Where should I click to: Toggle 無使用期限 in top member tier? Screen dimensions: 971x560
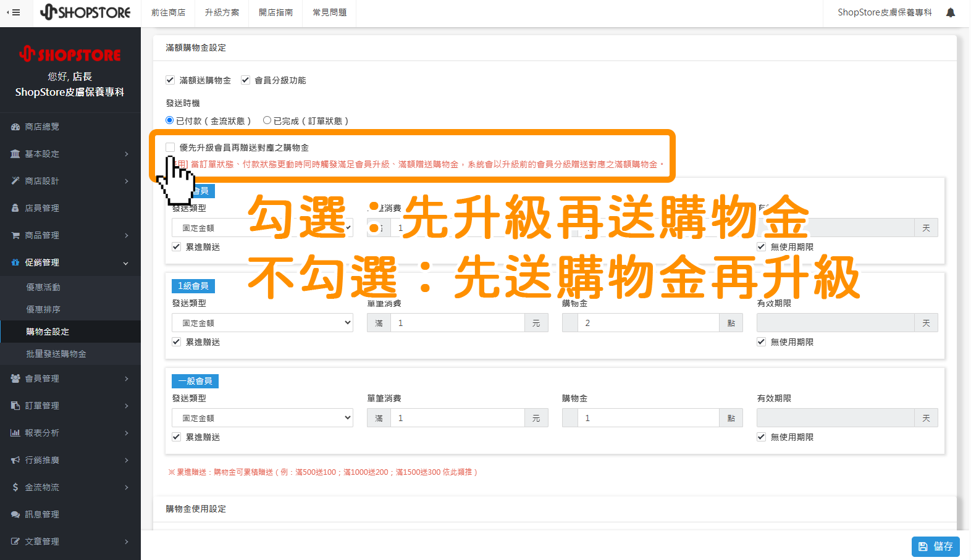pos(761,247)
